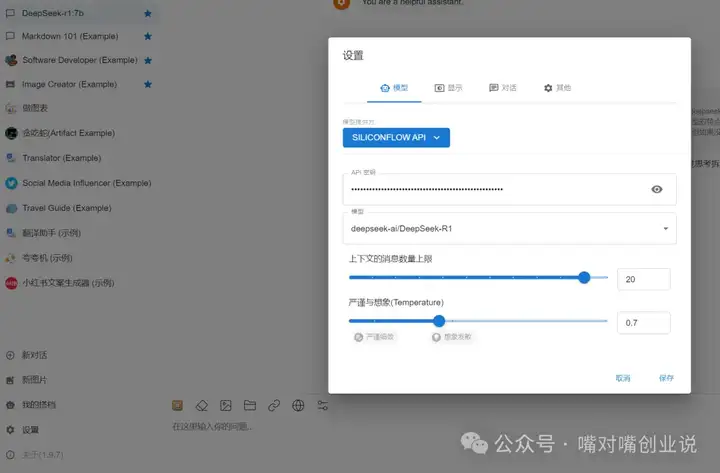
Task: Unstar the DeepSeek-r1:7b conversation
Action: pyautogui.click(x=148, y=13)
